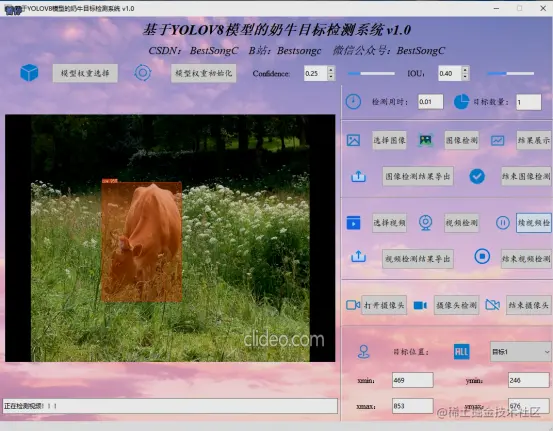Adjust the Confidence slider
The height and width of the screenshot is (432, 554).
(x=371, y=73)
